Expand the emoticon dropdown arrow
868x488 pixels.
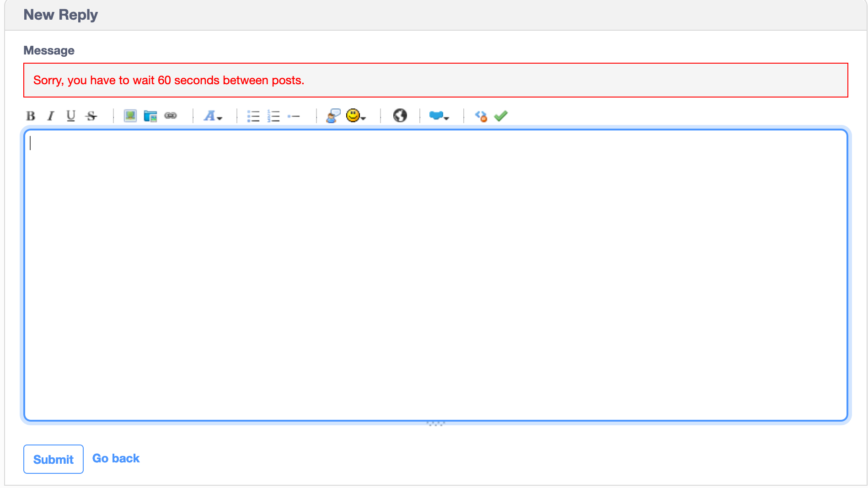(364, 118)
